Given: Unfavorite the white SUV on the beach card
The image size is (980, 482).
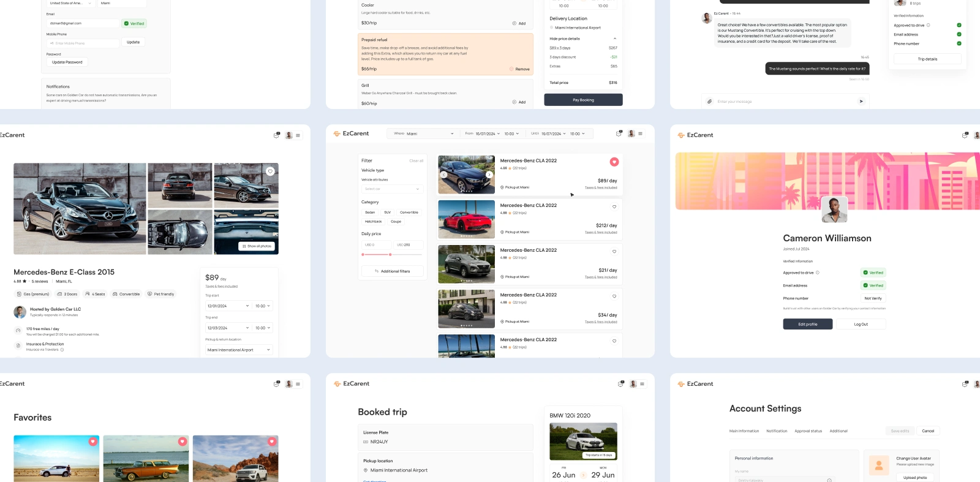Looking at the screenshot, I should coord(92,442).
